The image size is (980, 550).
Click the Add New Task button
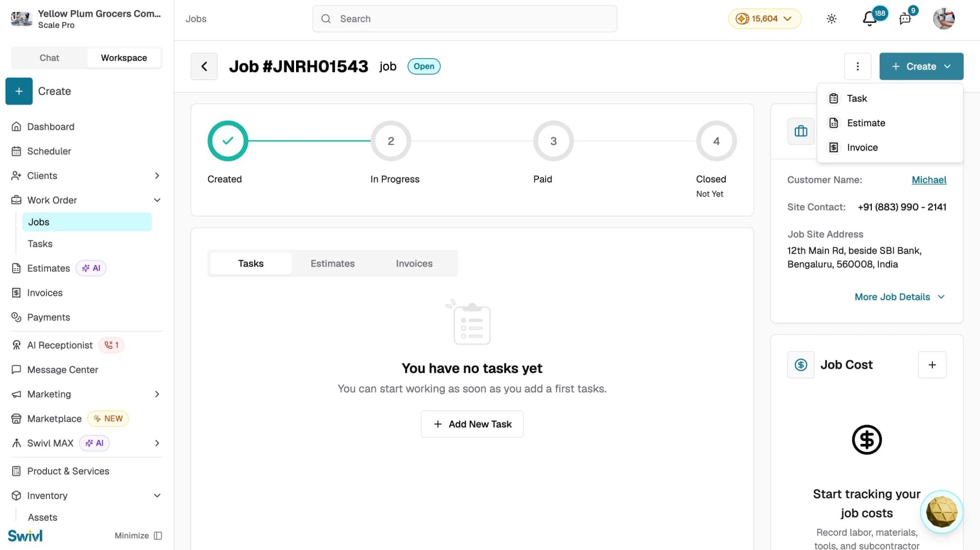[x=472, y=424]
